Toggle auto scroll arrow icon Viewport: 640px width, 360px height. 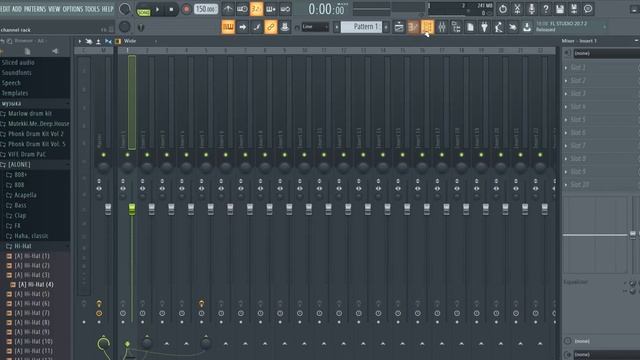[x=242, y=27]
